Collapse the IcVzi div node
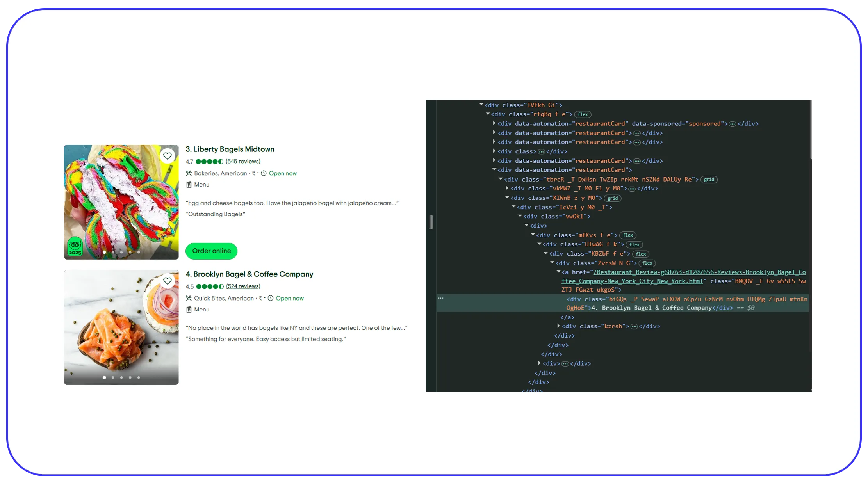The height and width of the screenshot is (484, 868). [x=513, y=207]
